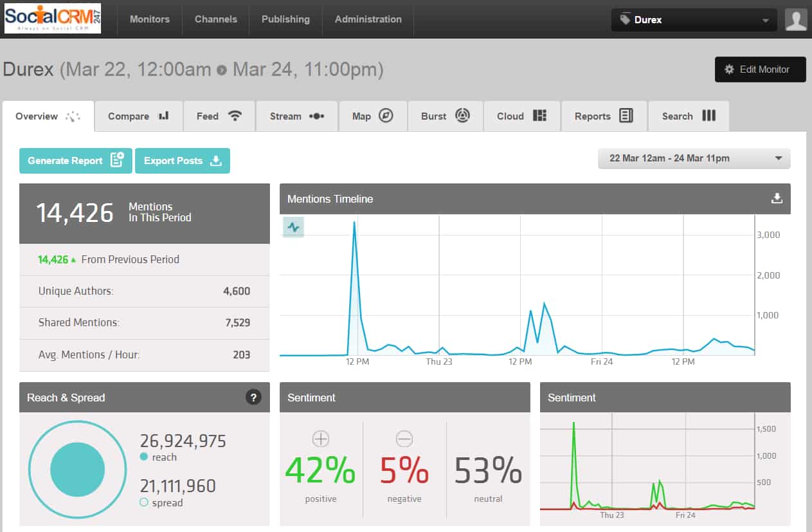Viewport: 812px width, 532px height.
Task: Switch to the Compare tab
Action: pos(139,116)
